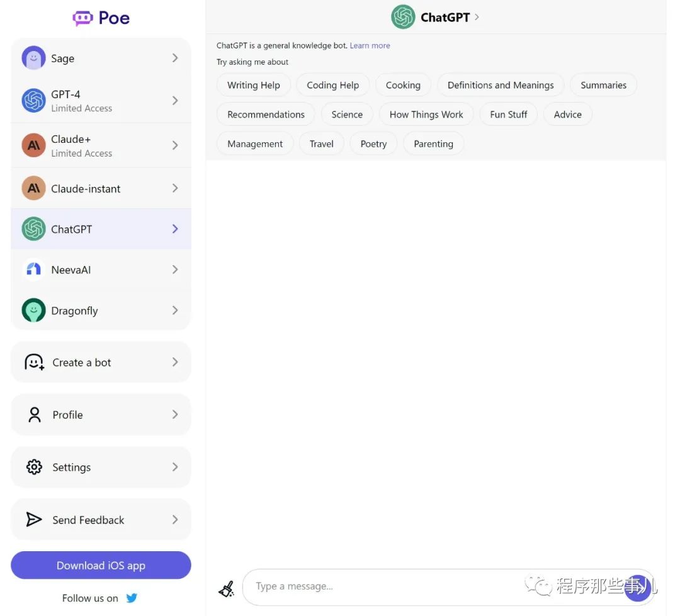Expand NeevaAI row chevron

click(175, 270)
